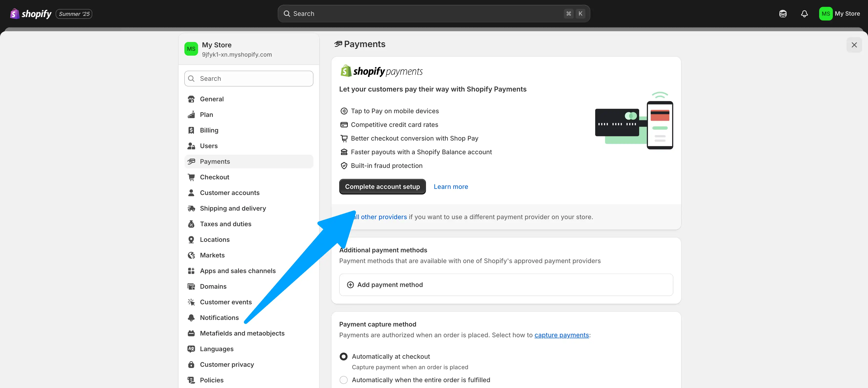Open Domains settings
868x388 pixels.
tap(249, 287)
